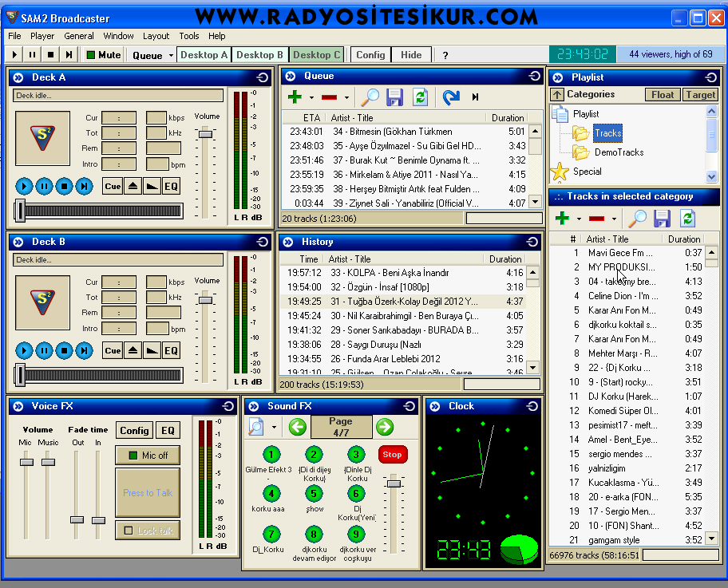Click the Press to Talk button
This screenshot has width=728, height=588.
click(148, 493)
